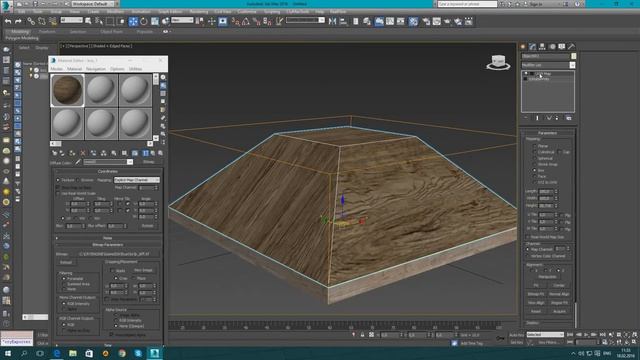The image size is (640, 360).
Task: Click Get Material icon in Material Editor
Action: (54, 153)
